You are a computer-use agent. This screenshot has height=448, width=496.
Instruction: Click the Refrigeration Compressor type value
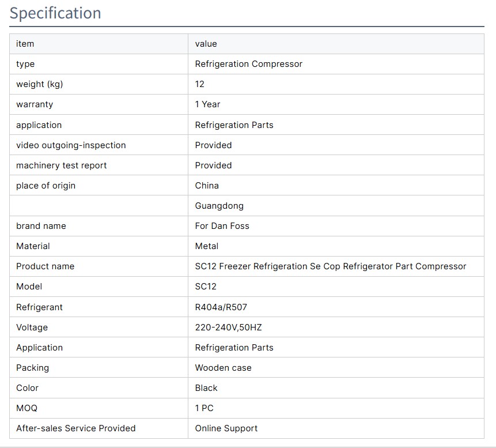(x=248, y=64)
